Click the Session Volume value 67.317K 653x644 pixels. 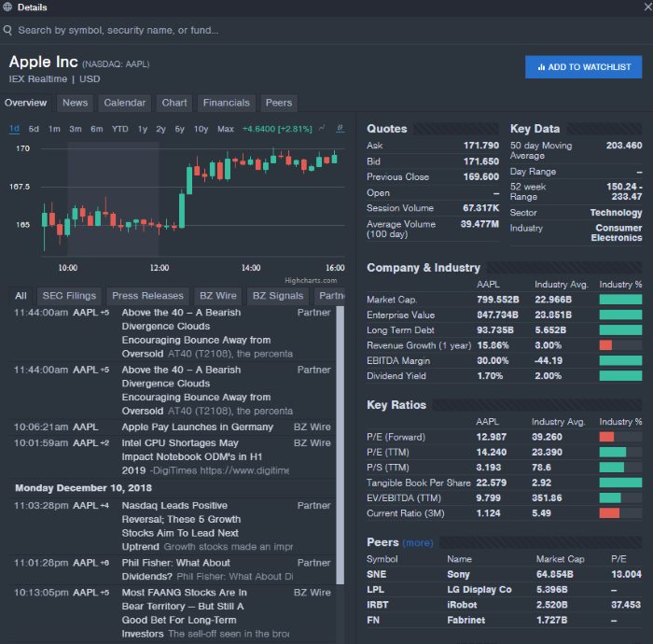coord(480,208)
